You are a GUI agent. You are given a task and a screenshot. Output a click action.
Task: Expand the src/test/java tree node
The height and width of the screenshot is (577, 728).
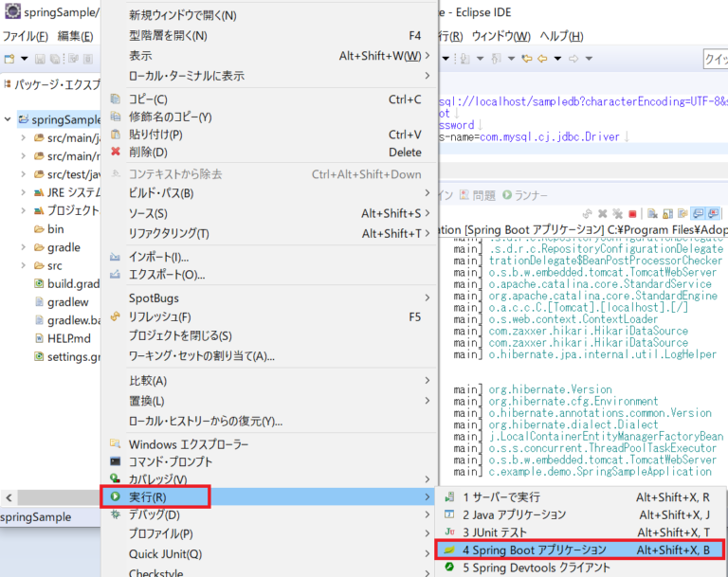coord(23,174)
